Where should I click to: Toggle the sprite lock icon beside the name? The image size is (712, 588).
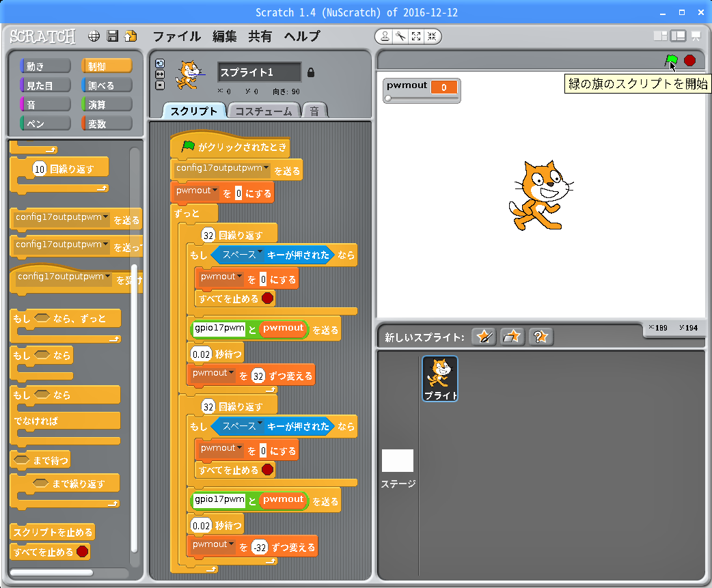coord(311,72)
